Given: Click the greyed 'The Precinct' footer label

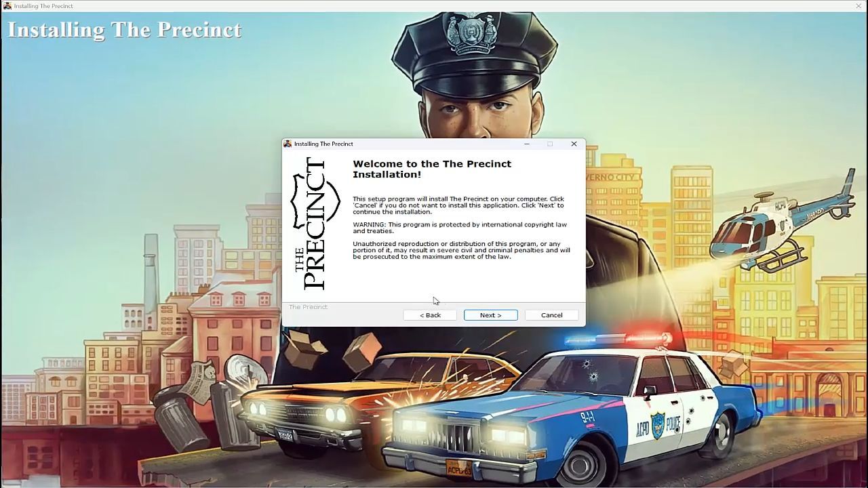Looking at the screenshot, I should tap(308, 307).
